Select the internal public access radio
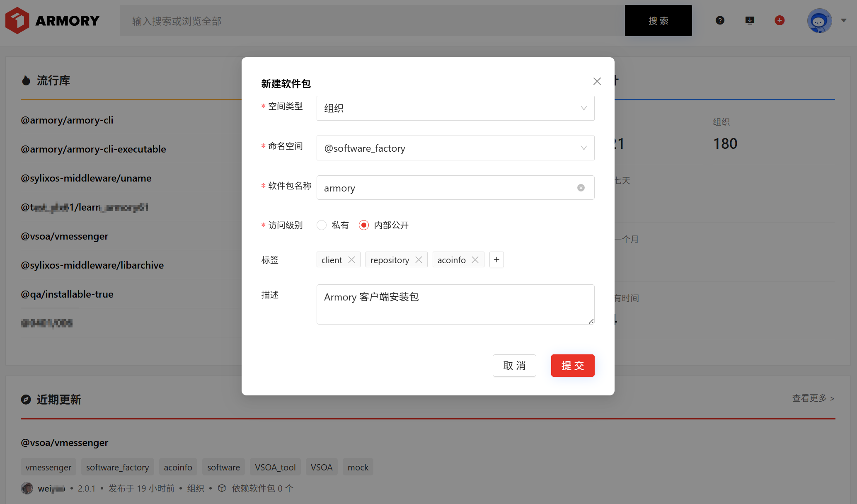This screenshot has width=857, height=504. (x=364, y=225)
